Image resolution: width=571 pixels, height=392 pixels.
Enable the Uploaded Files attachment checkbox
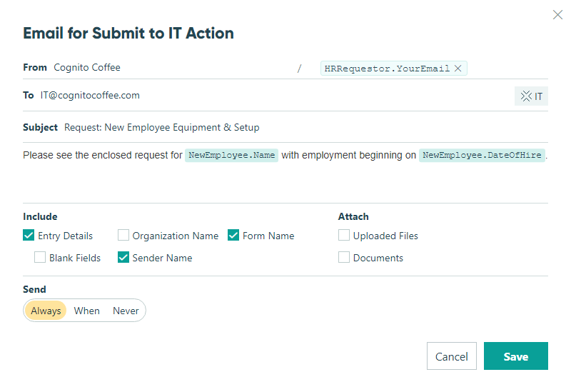click(344, 236)
